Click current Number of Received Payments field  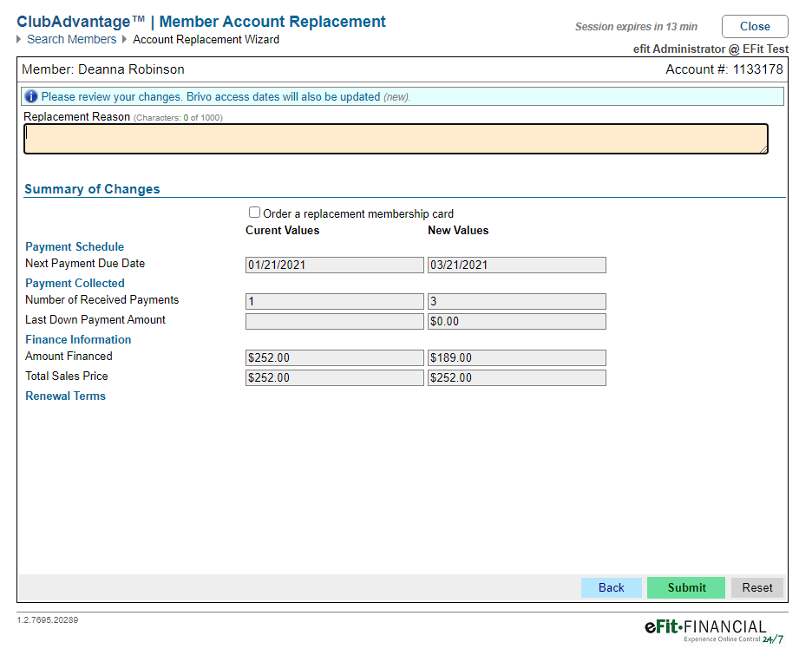(x=335, y=301)
